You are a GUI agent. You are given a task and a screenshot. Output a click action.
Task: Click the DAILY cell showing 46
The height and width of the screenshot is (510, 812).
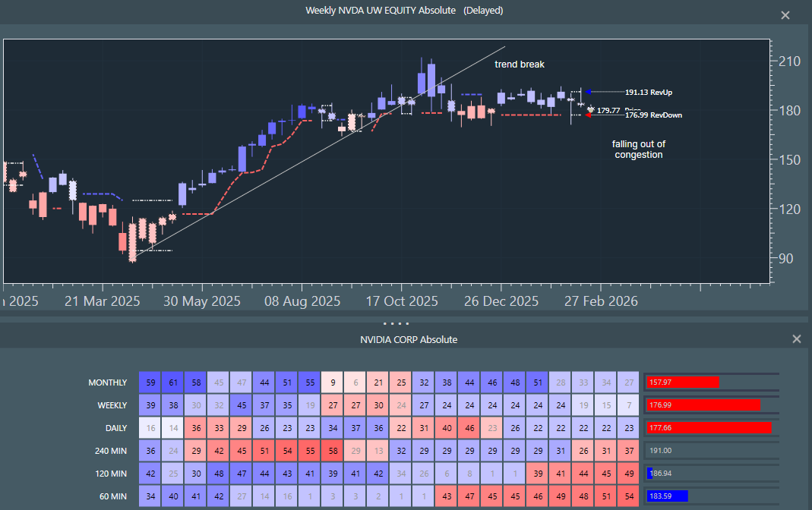tap(469, 428)
